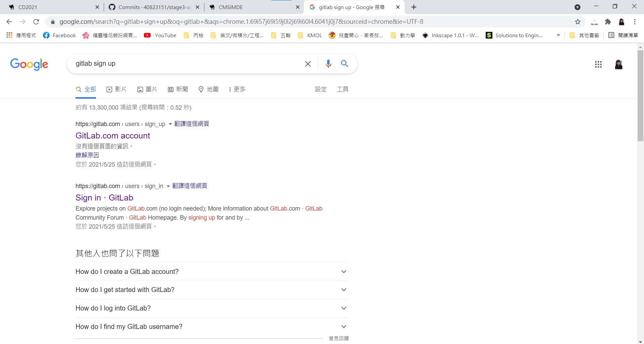
Task: Open 設定 search settings
Action: pyautogui.click(x=321, y=89)
